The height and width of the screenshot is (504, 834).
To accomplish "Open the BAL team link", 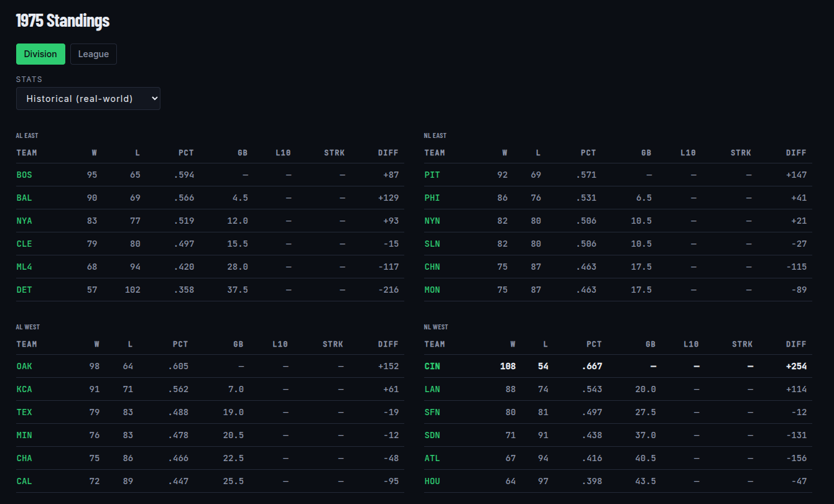I will tap(24, 198).
